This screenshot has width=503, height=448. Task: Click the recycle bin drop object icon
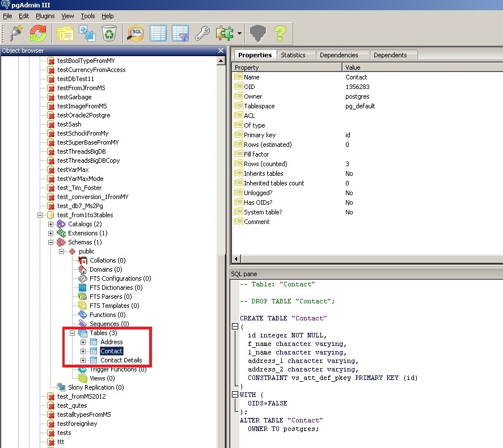coord(109,33)
